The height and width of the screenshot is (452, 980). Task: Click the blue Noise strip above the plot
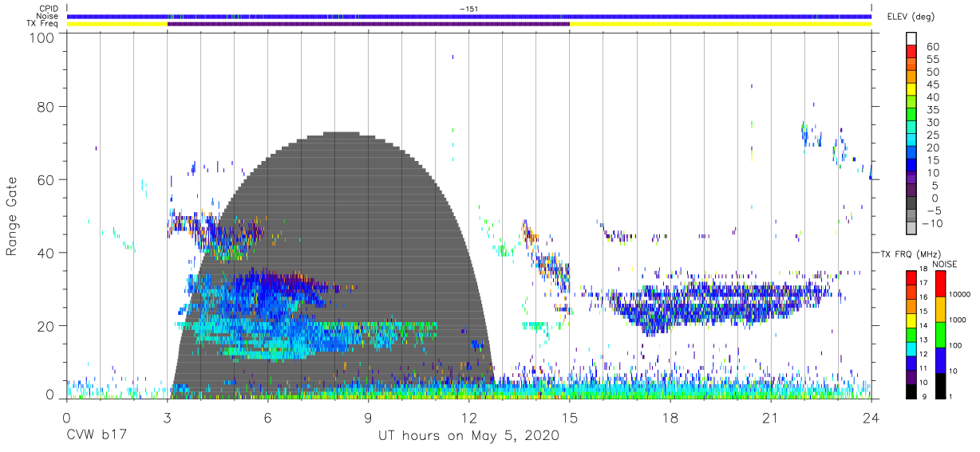click(x=468, y=16)
